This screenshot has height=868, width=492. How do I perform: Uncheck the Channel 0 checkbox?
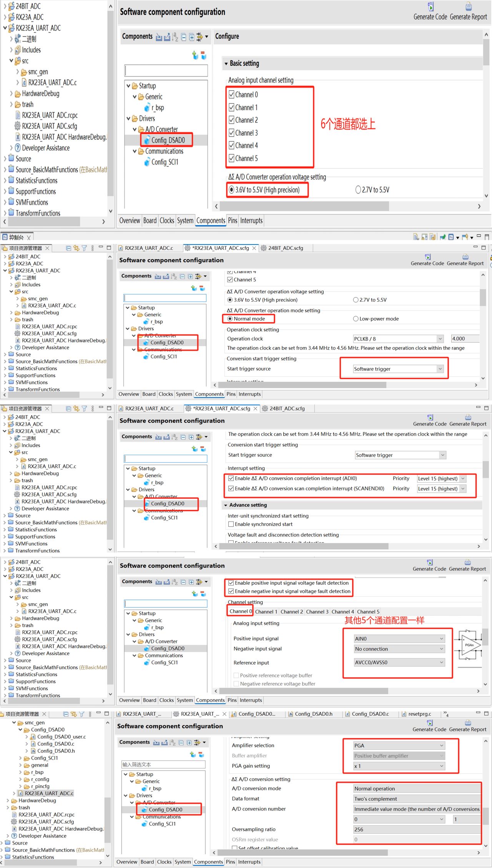(231, 94)
